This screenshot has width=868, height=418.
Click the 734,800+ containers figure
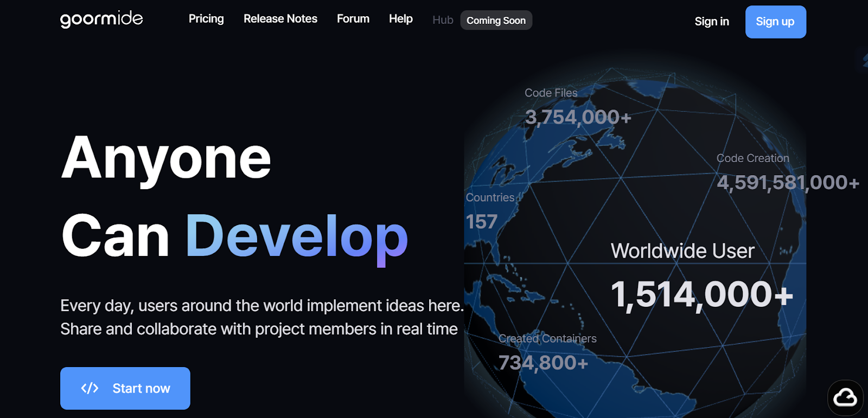(544, 363)
